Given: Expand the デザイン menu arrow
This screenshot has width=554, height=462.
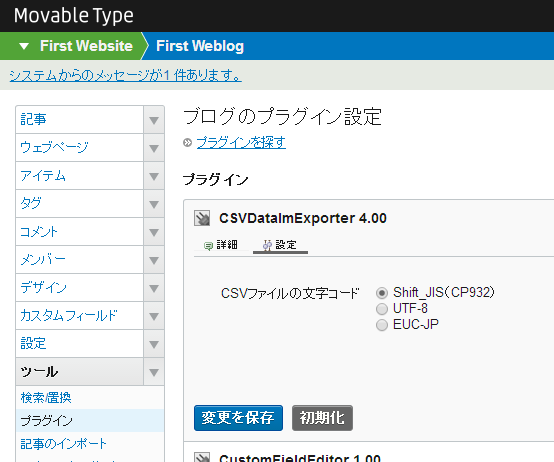Looking at the screenshot, I should tap(154, 288).
